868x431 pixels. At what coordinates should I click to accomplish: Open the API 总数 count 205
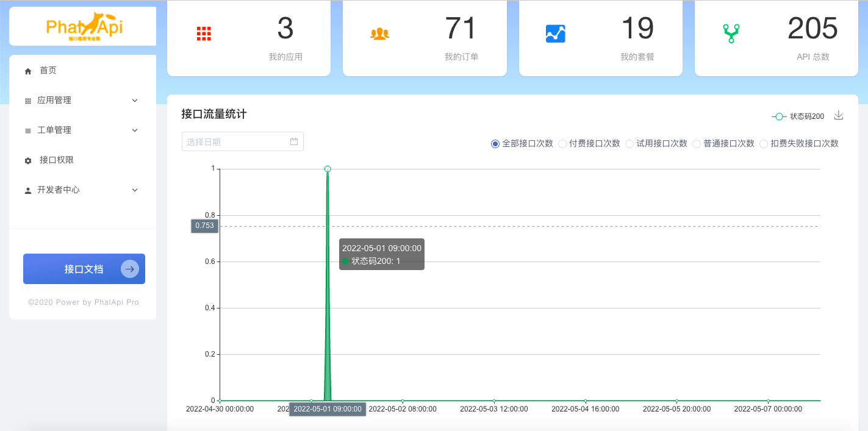click(813, 28)
